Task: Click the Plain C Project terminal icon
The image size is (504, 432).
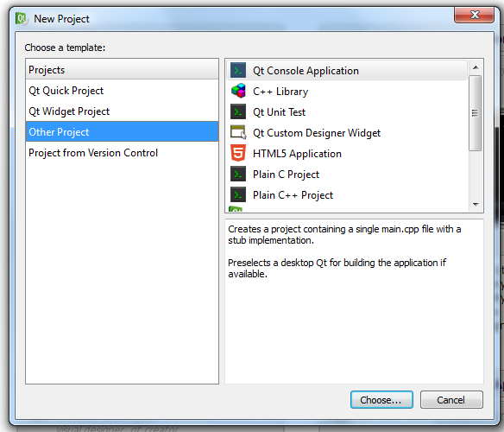Action: point(238,175)
